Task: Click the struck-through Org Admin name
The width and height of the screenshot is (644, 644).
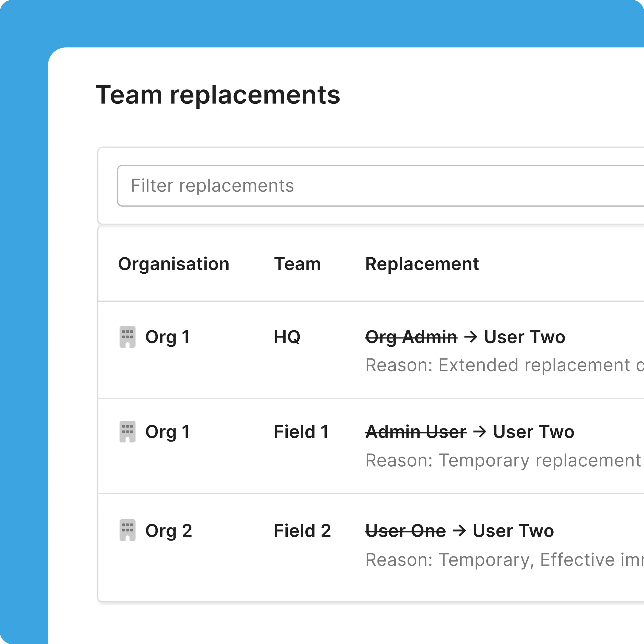Action: 411,337
